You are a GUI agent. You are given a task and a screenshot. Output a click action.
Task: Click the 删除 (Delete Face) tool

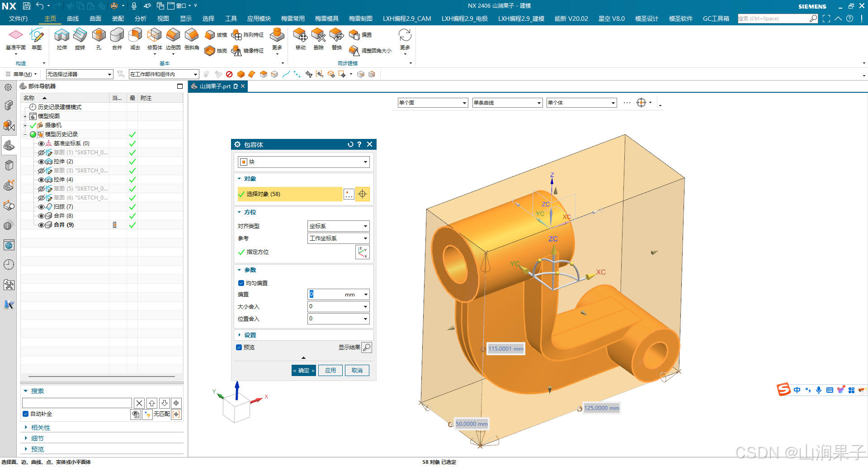click(x=319, y=38)
